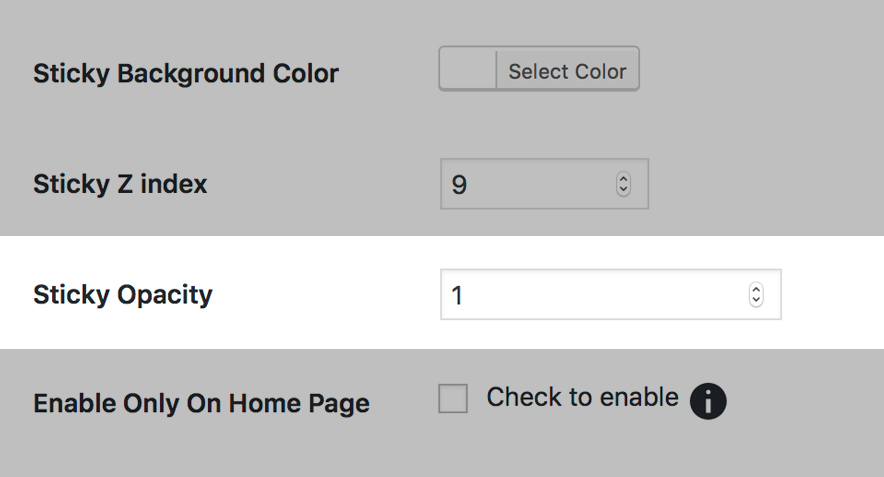Click the number 9 in Z index field
884x477 pixels.
tap(459, 185)
